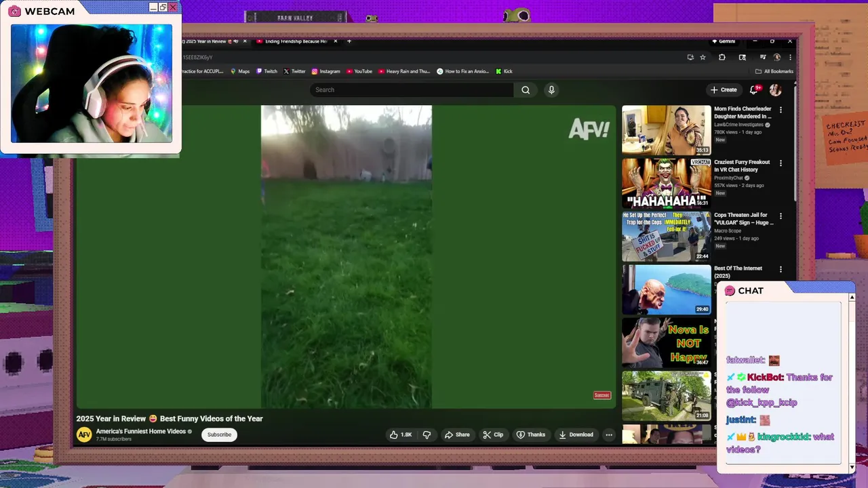Open Mom Finds Cheerleader Daughter thumbnail
The image size is (868, 488).
point(667,130)
